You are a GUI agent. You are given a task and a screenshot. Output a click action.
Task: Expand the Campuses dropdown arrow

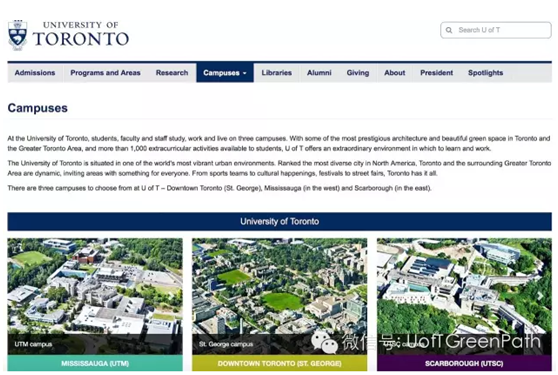pyautogui.click(x=244, y=73)
